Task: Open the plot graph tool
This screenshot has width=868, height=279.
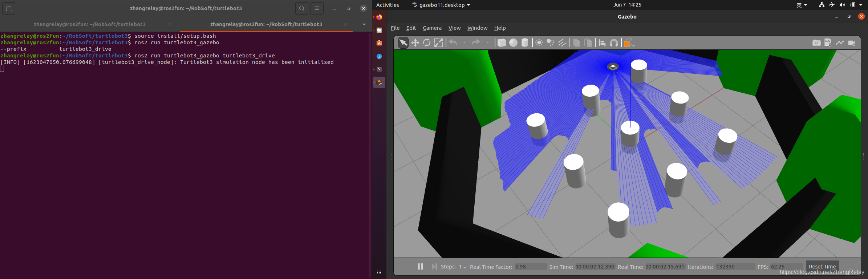Action: click(x=840, y=43)
